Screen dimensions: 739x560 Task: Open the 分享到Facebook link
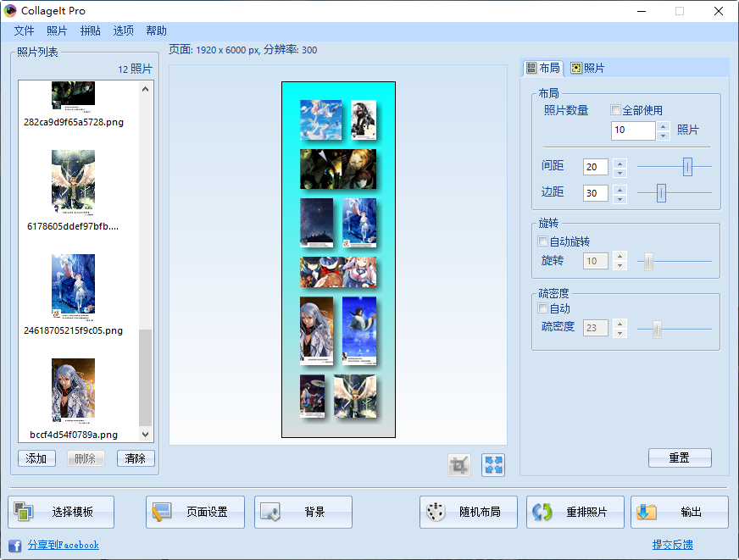click(64, 545)
